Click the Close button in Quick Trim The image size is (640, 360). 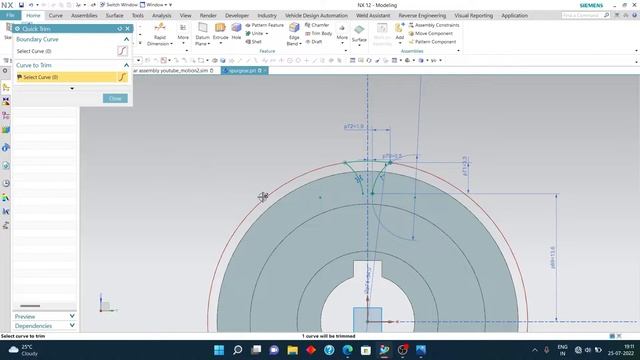point(115,98)
